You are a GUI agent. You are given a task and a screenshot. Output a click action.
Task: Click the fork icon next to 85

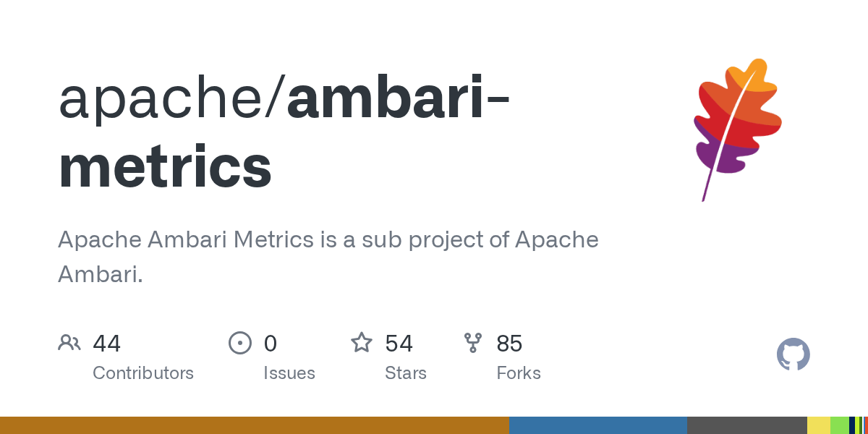tap(473, 342)
